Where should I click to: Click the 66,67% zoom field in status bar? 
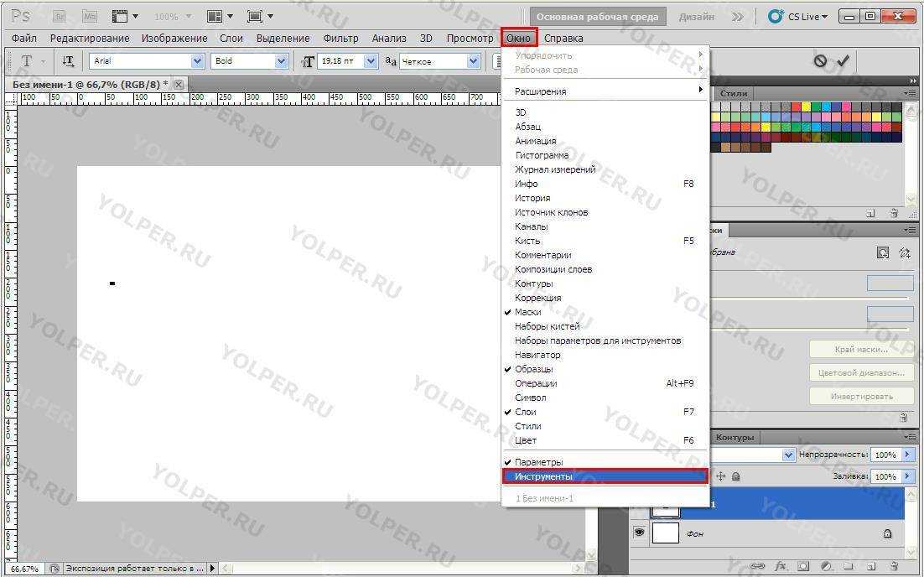tap(25, 569)
